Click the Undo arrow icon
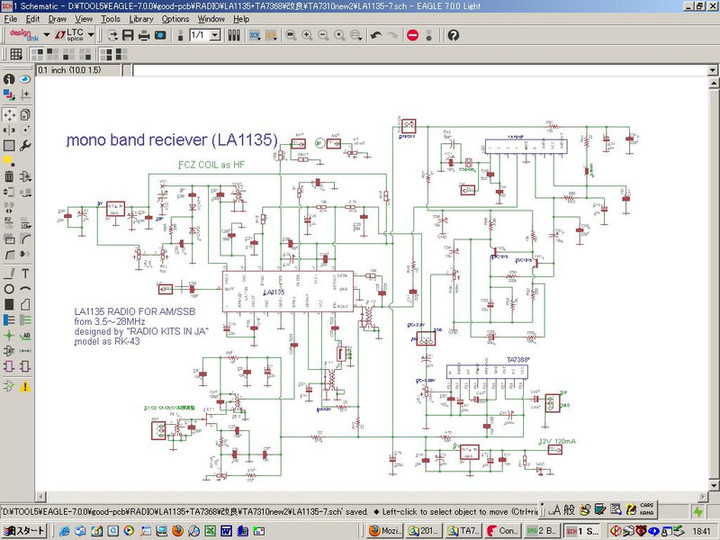Viewport: 720px width, 540px height. (375, 35)
